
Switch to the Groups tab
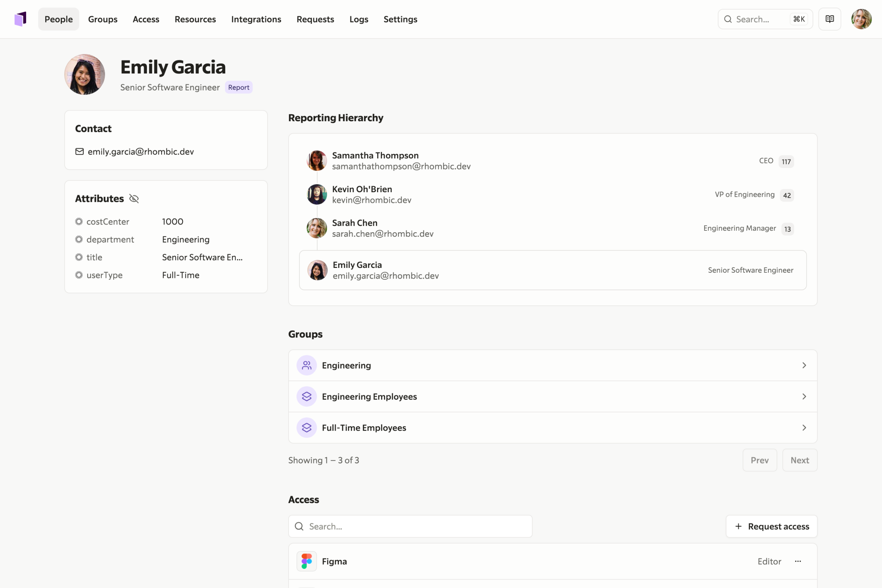click(103, 19)
